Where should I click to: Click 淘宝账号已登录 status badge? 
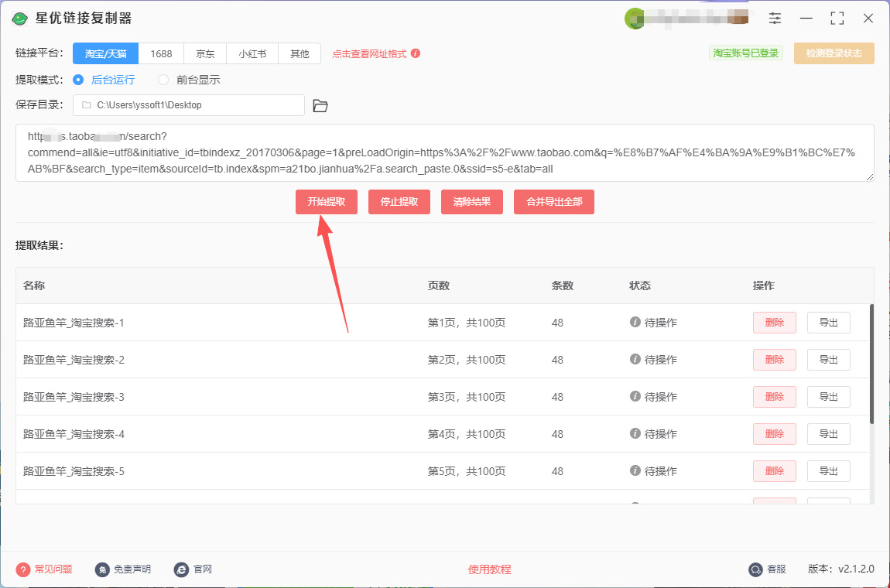[x=746, y=53]
